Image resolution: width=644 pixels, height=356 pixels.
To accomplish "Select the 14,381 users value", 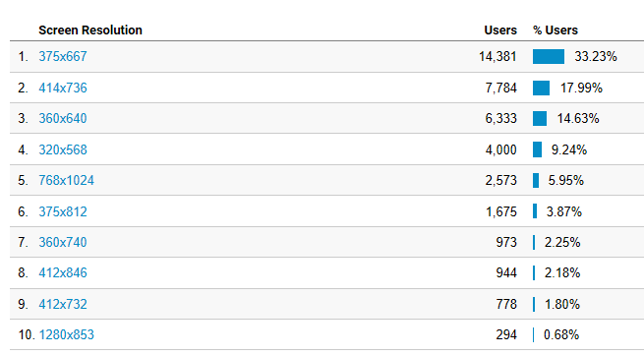I will [x=498, y=56].
